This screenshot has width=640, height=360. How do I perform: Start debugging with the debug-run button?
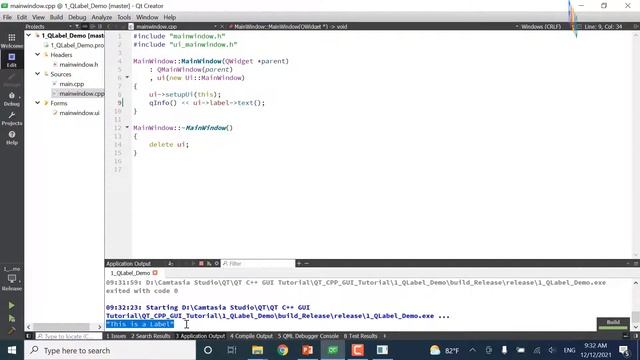pyautogui.click(x=11, y=318)
